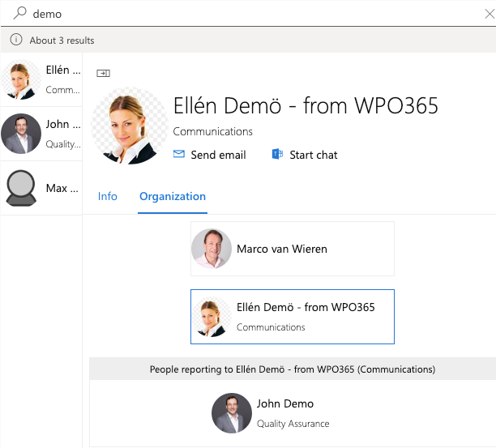Click the 'Quality Assurance' text under John Demo
Viewport: 496px width, 448px height.
(293, 424)
